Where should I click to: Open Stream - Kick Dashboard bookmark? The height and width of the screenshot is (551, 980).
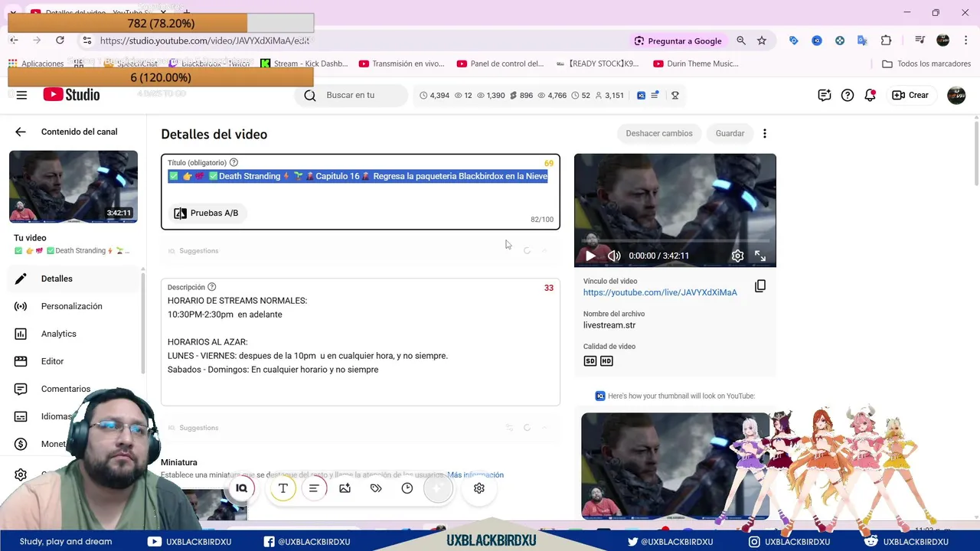tap(304, 64)
